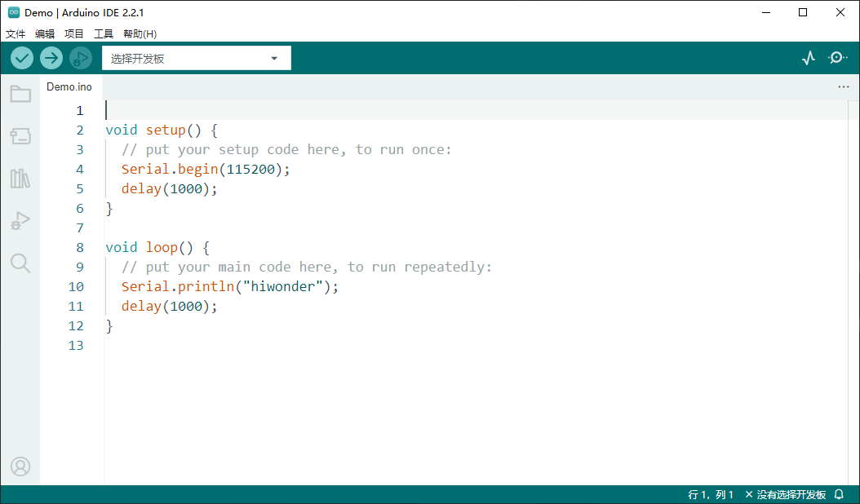Click the Start Debugging toolbar icon
This screenshot has width=860, height=504.
(81, 58)
